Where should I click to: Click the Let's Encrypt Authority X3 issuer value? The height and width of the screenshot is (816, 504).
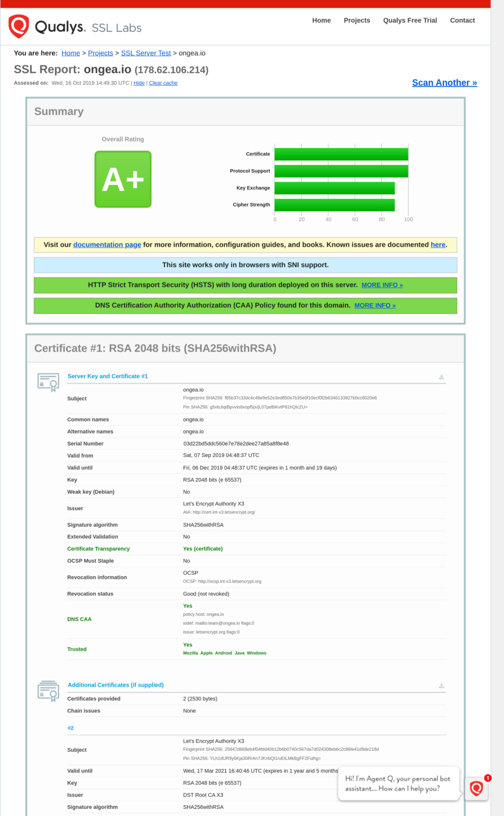pos(213,504)
